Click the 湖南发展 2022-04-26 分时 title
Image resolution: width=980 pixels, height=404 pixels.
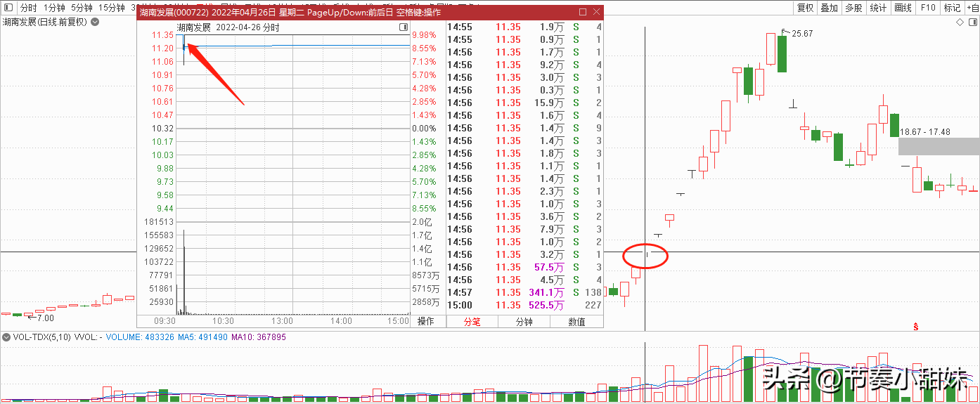coord(228,27)
